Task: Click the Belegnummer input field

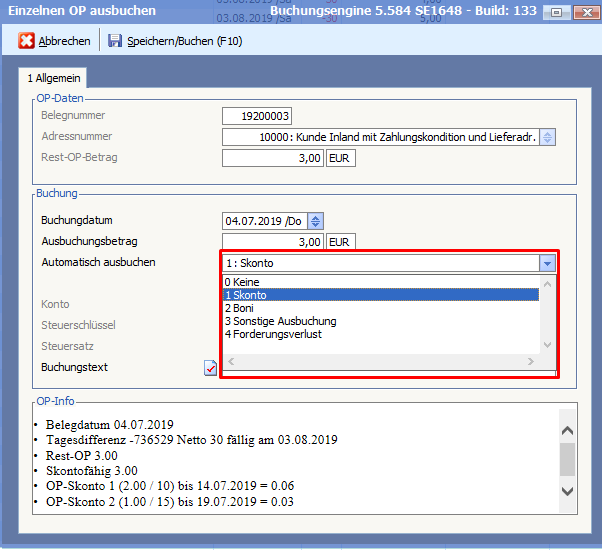Action: coord(257,117)
